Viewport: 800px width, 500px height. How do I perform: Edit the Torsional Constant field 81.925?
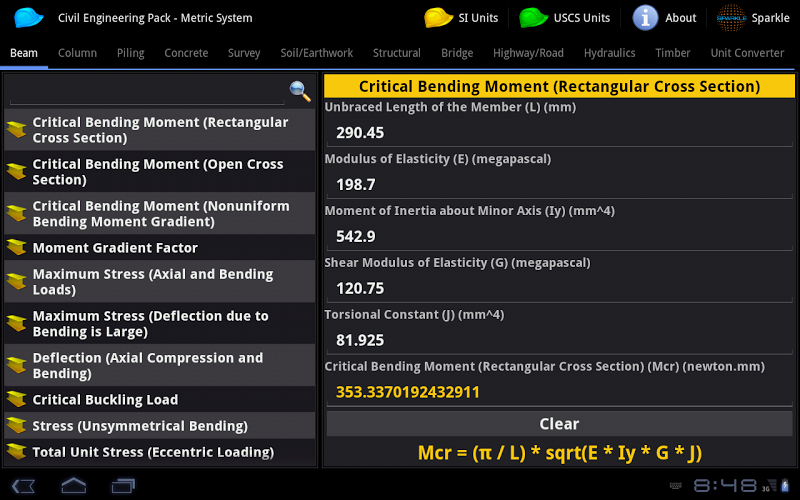559,340
